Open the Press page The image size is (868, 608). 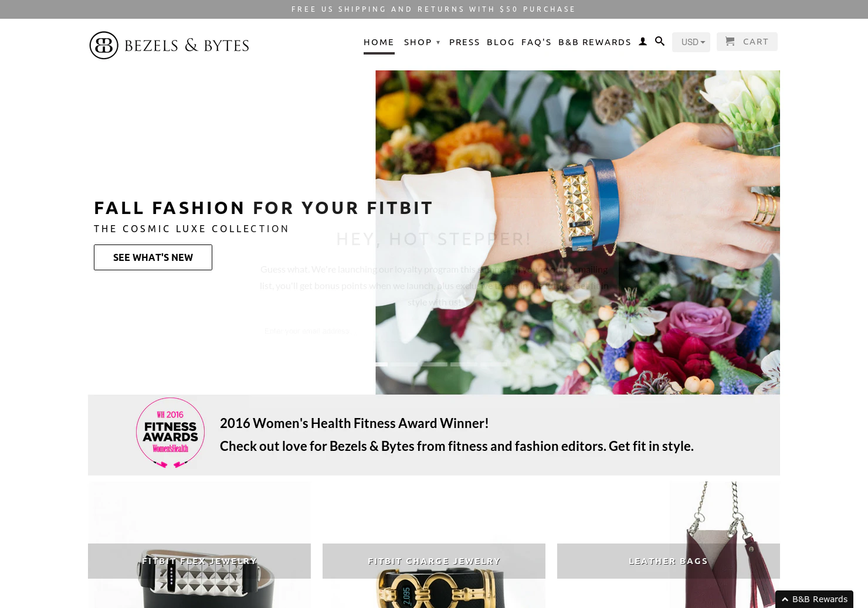tap(464, 42)
